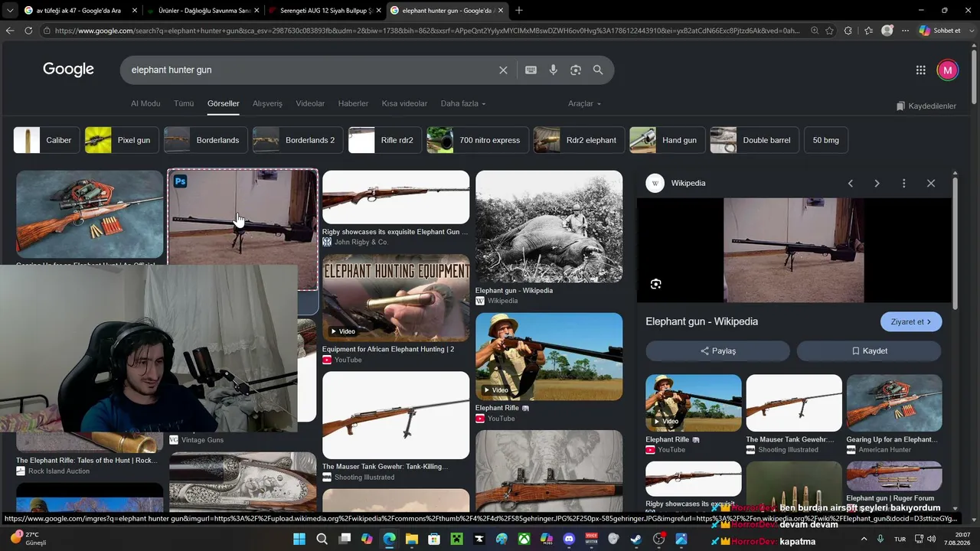Expand the Daha fazla menu
980x551 pixels.
coord(463,103)
